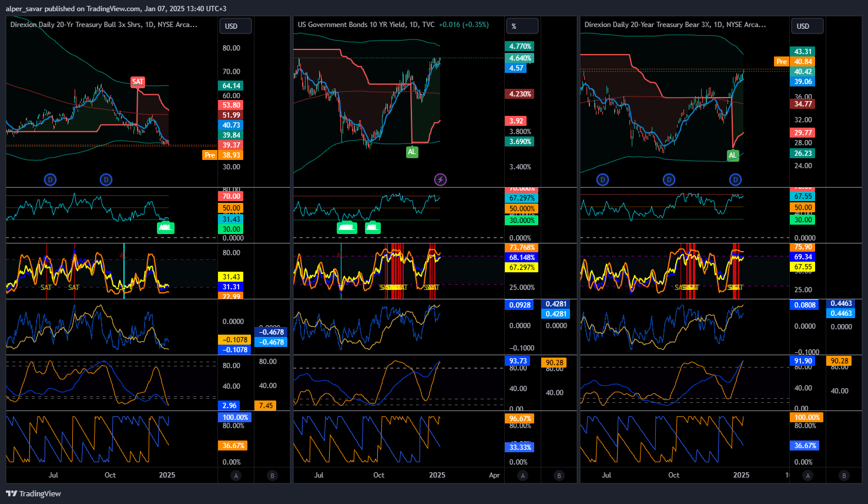Click the orange 40.84 price label on Bear chart
This screenshot has width=868, height=504.
[x=803, y=62]
